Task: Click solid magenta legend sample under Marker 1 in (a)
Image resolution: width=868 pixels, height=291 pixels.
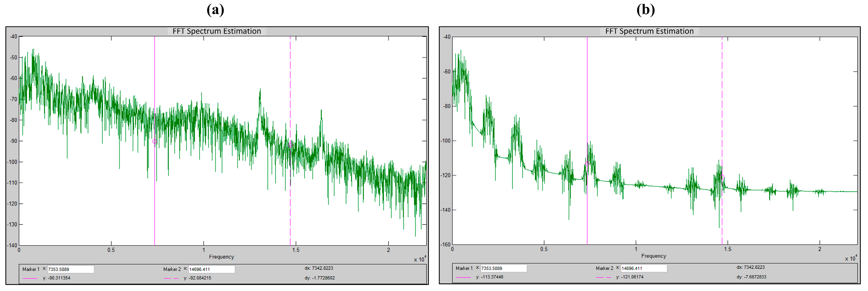Action: point(30,278)
